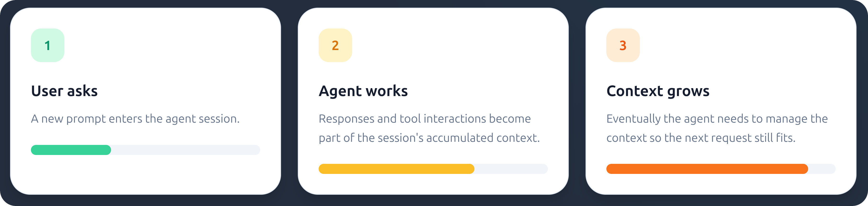The height and width of the screenshot is (206, 868).
Task: Click the green progress bar fill
Action: coord(71,150)
